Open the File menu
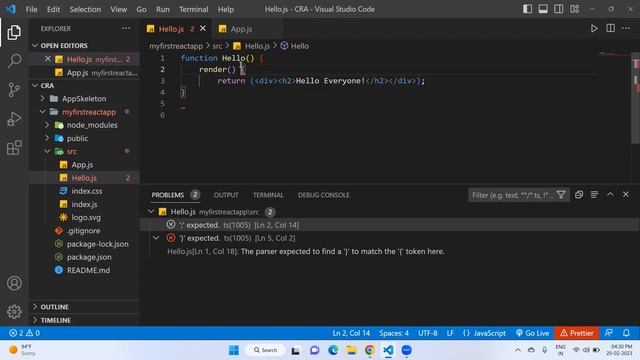 tap(31, 9)
